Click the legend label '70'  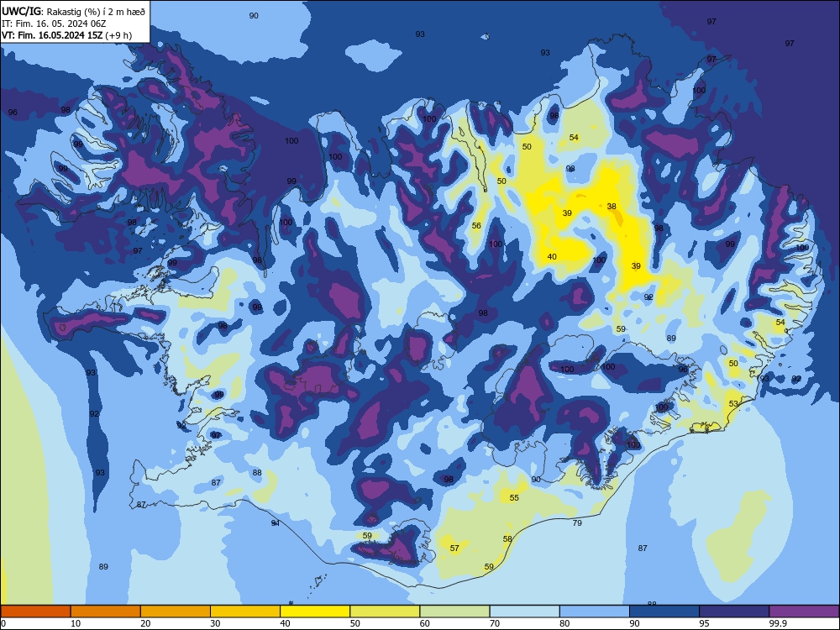tap(495, 623)
